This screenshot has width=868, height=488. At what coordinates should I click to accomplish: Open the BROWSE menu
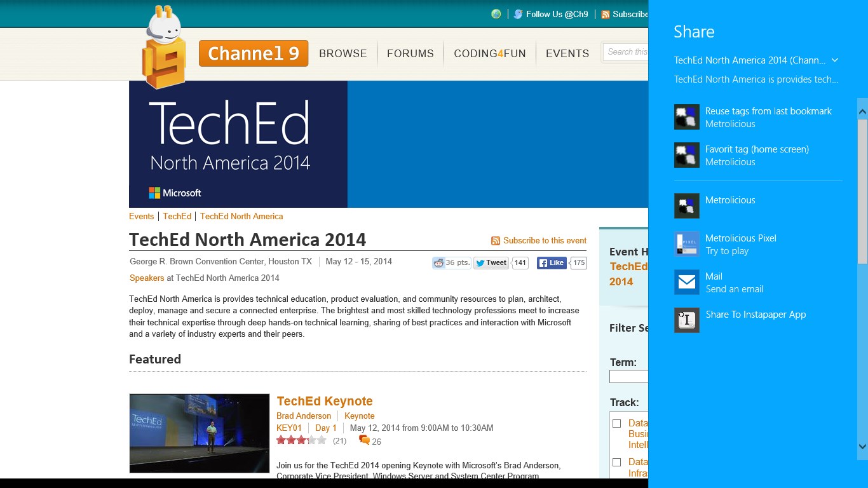pos(343,53)
